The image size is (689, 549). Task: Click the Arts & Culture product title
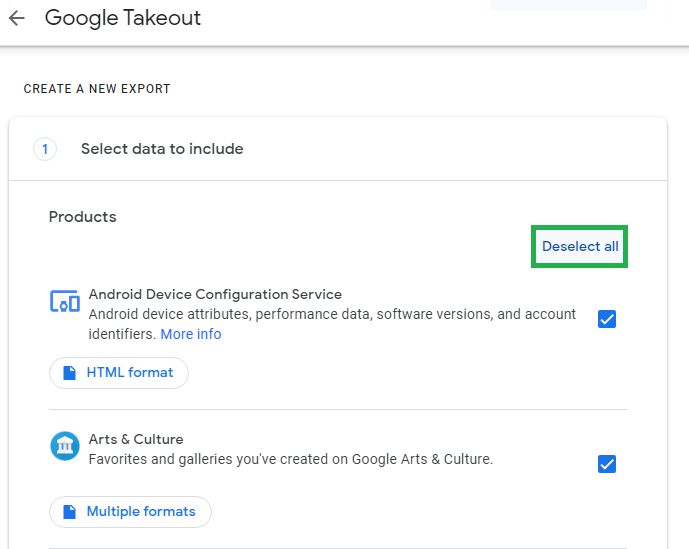(x=136, y=439)
